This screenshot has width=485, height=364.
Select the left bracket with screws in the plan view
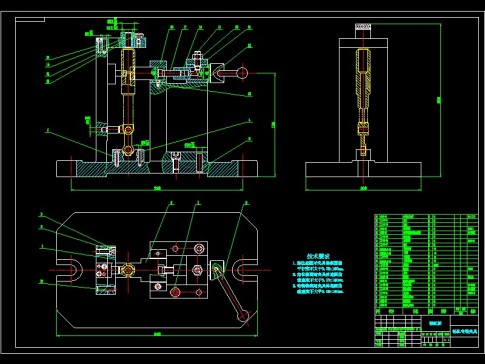click(106, 270)
